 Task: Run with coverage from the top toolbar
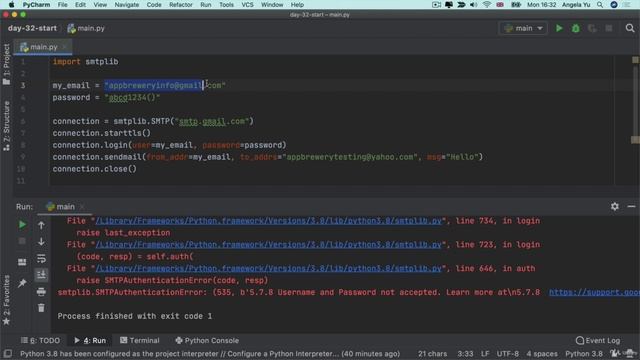pos(592,28)
